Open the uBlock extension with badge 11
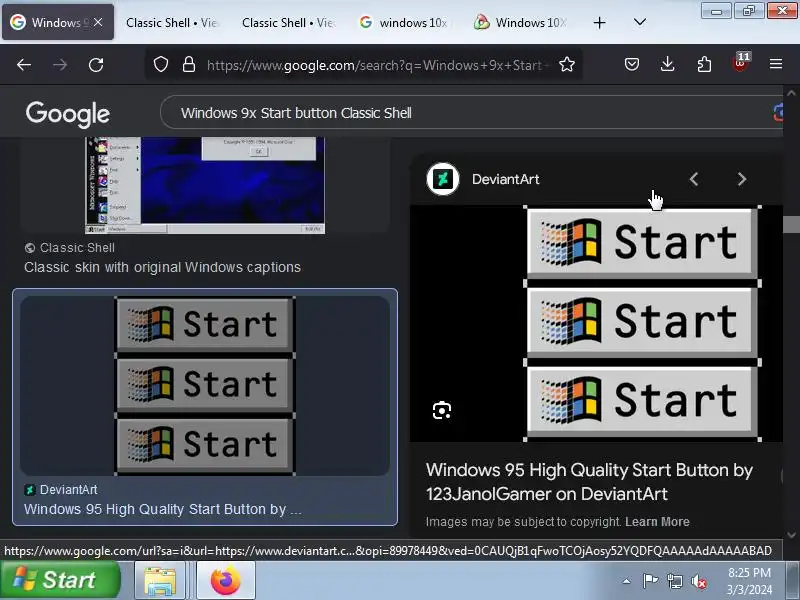800x600 pixels. click(x=741, y=64)
